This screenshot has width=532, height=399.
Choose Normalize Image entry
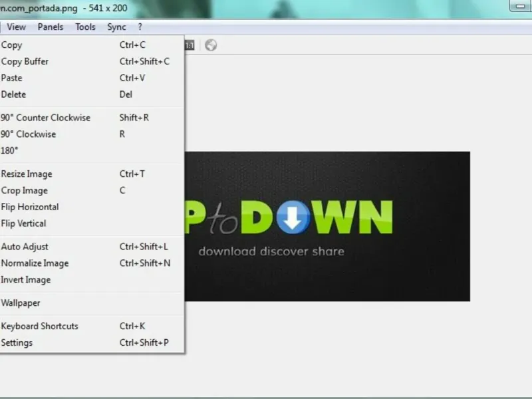click(x=92, y=263)
